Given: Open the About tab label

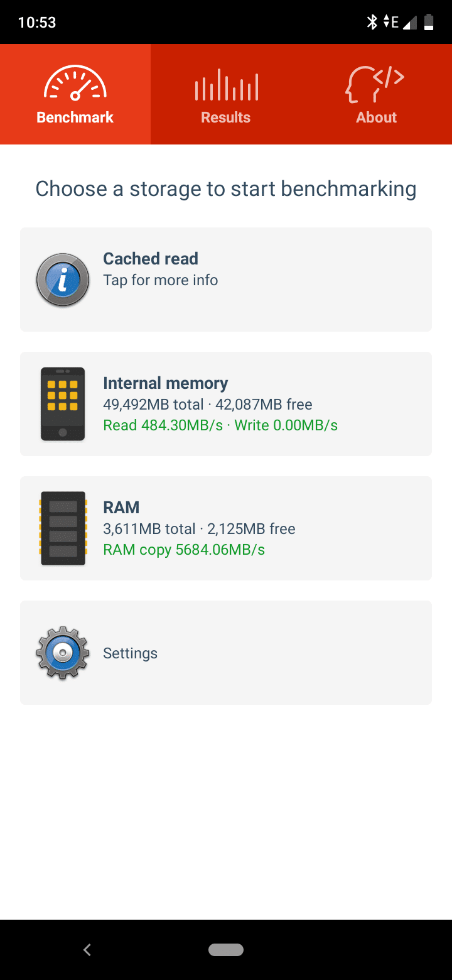Looking at the screenshot, I should 376,117.
